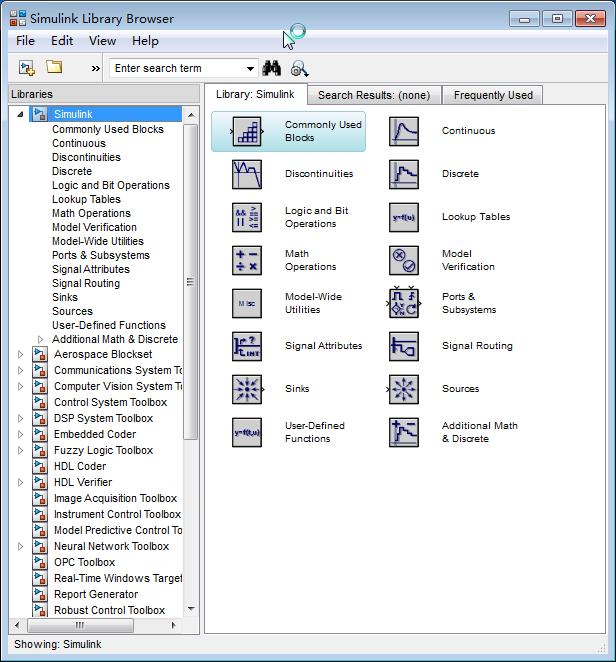Click the HDL Coder tree icon
616x662 pixels.
tap(40, 466)
